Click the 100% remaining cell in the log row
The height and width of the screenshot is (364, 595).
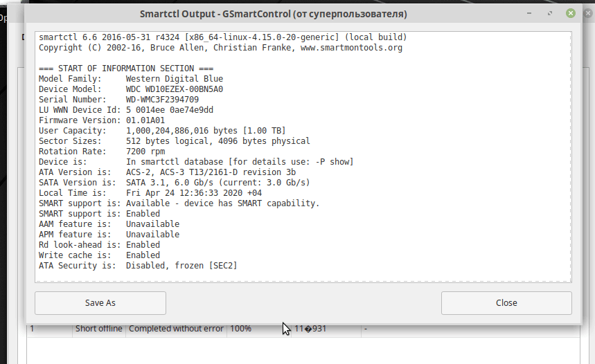240,329
